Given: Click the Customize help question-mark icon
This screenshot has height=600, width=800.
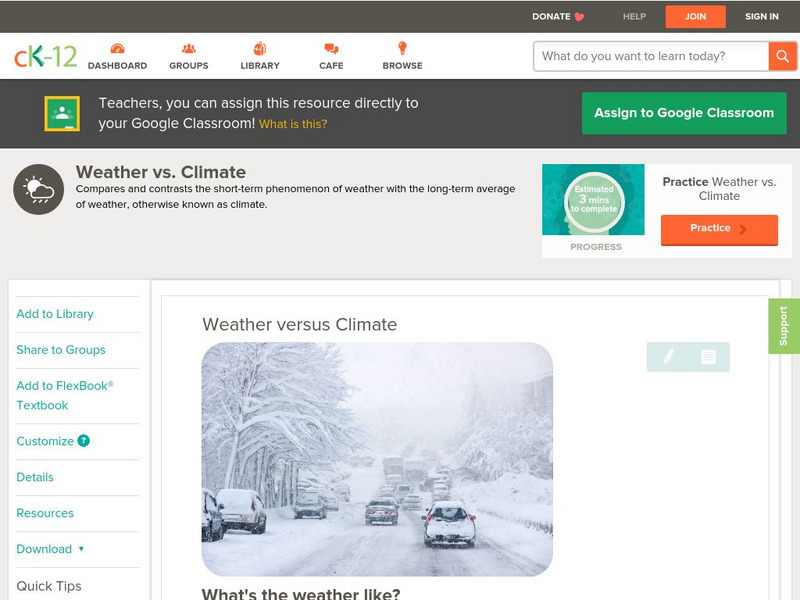Looking at the screenshot, I should 83,441.
